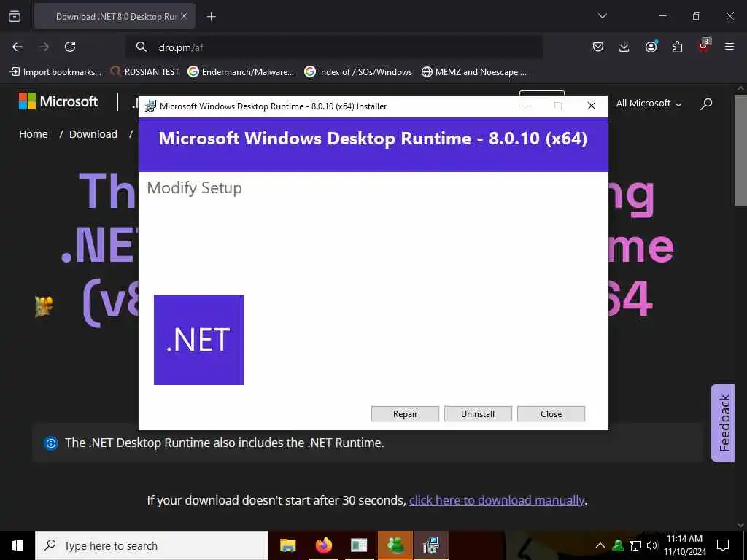Open Firefox View icon at top left

point(15,17)
